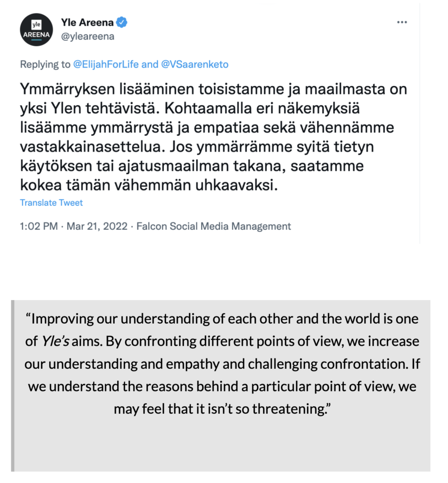
Task: Open the @yleareena handle
Action: pyautogui.click(x=87, y=36)
